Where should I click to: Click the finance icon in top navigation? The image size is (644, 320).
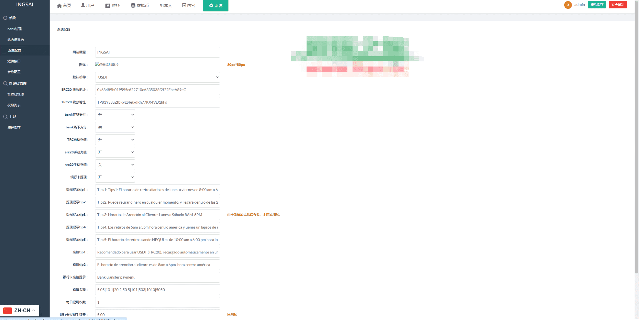pyautogui.click(x=108, y=5)
